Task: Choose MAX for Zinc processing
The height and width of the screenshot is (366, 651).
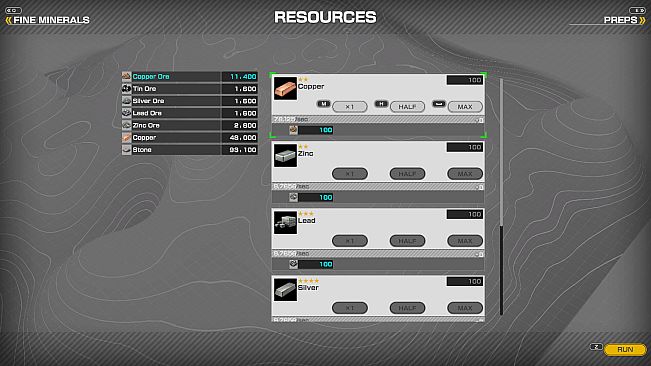Action: pos(465,174)
